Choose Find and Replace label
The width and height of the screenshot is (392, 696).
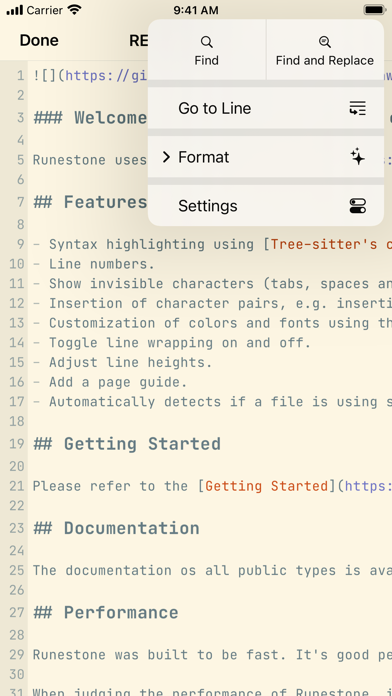click(325, 60)
